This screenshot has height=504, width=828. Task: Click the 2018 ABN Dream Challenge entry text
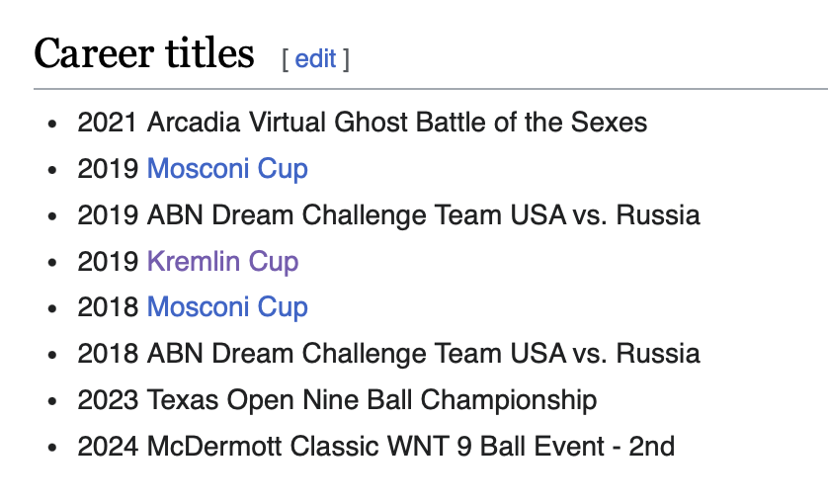(x=388, y=353)
